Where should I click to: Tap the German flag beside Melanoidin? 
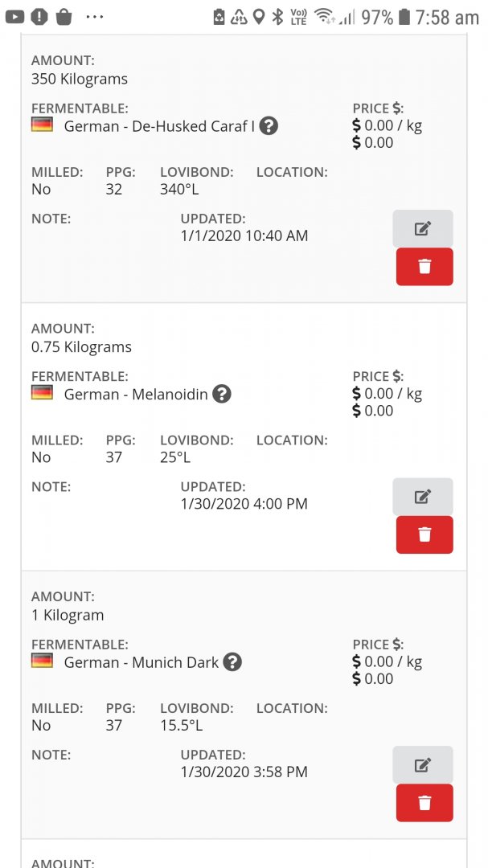click(x=42, y=393)
